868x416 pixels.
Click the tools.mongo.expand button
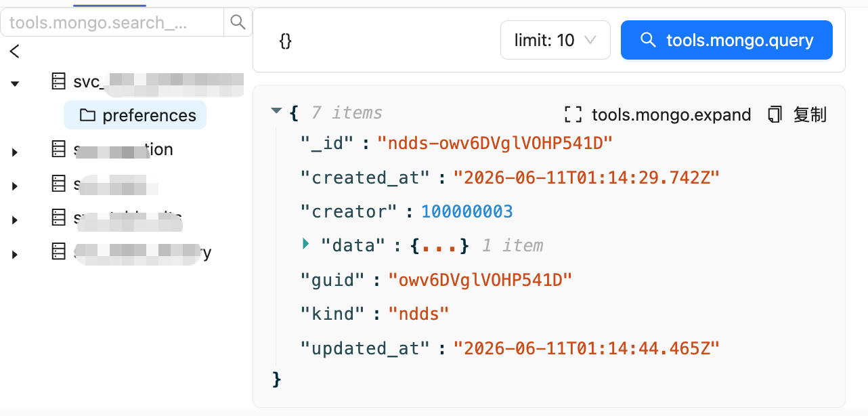click(657, 115)
